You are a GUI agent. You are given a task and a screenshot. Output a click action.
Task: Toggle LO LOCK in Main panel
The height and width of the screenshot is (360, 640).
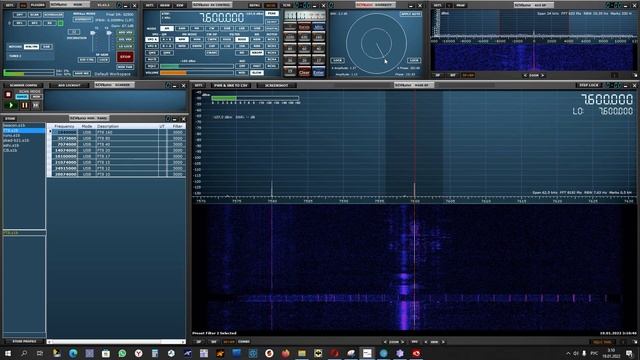125,46
